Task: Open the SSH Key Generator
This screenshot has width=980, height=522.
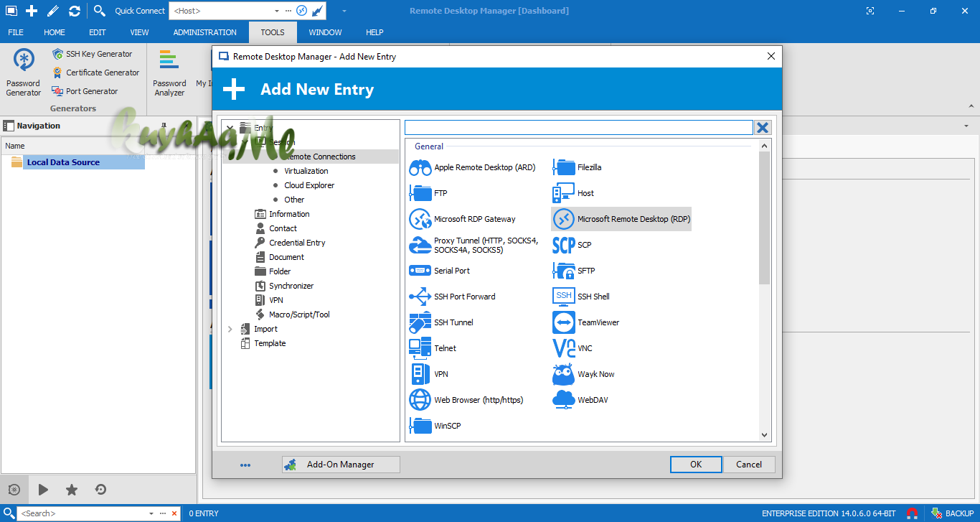Action: coord(92,54)
